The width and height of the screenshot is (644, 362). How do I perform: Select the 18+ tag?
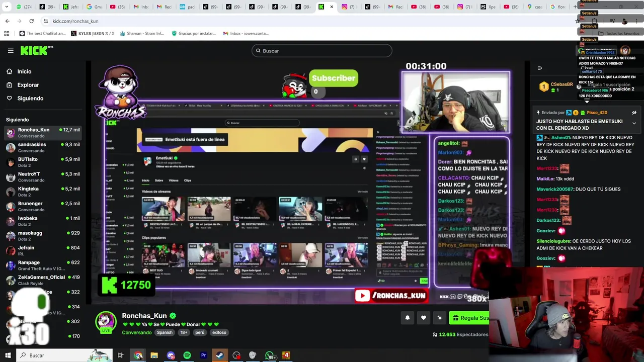(x=184, y=332)
